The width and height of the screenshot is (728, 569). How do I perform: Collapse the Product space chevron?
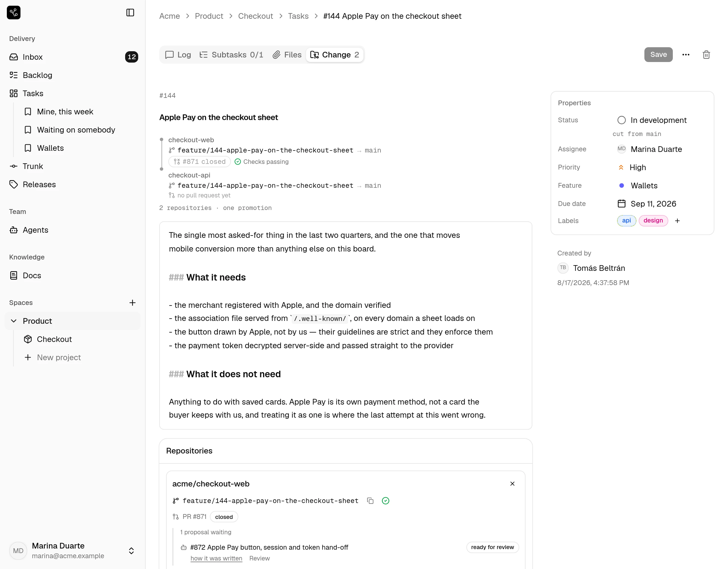tap(14, 321)
